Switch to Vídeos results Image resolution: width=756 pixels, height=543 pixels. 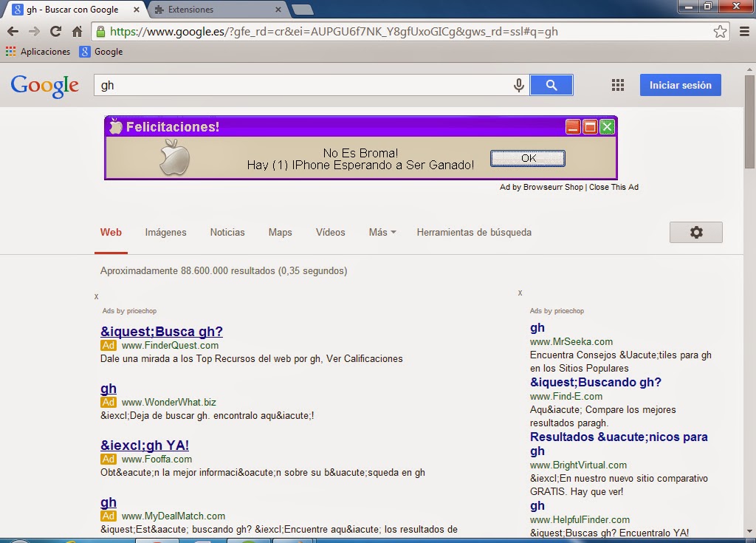point(330,232)
